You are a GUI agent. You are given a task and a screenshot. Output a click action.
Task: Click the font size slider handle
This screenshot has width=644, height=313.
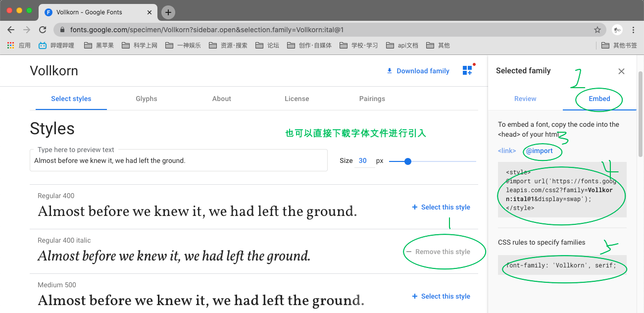[x=408, y=161]
